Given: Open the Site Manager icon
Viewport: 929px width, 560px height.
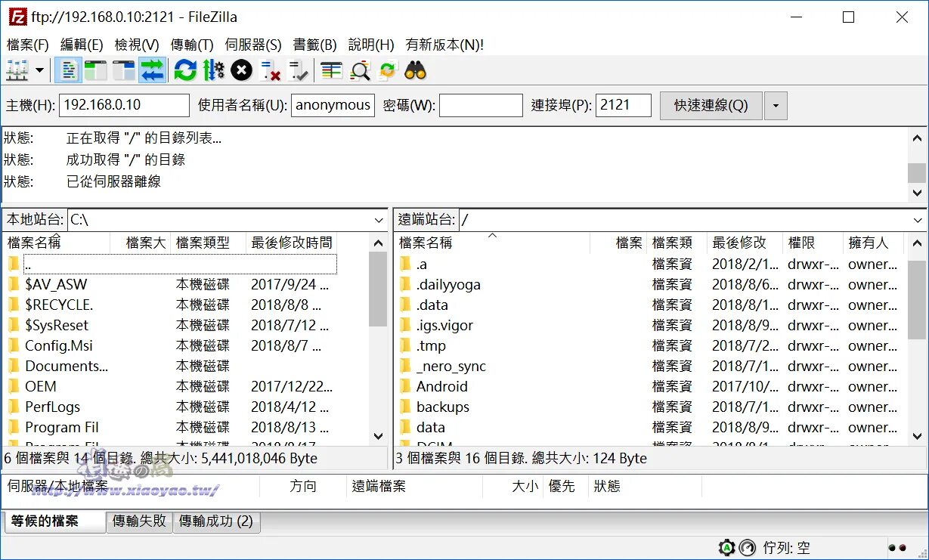Looking at the screenshot, I should 16,71.
